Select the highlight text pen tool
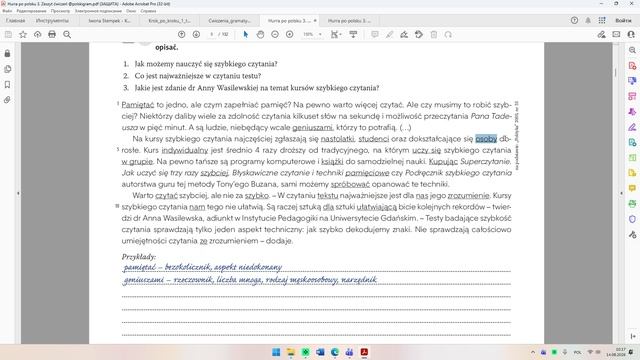Image resolution: width=640 pixels, height=360 pixels. tap(389, 35)
